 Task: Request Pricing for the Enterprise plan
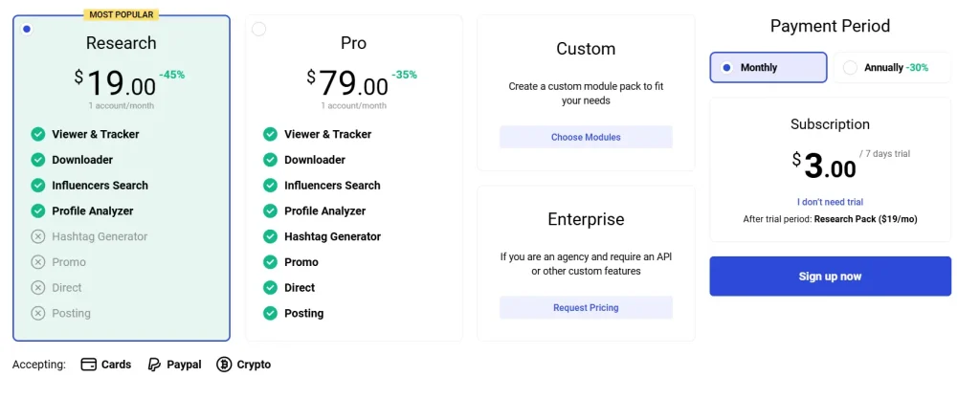586,308
